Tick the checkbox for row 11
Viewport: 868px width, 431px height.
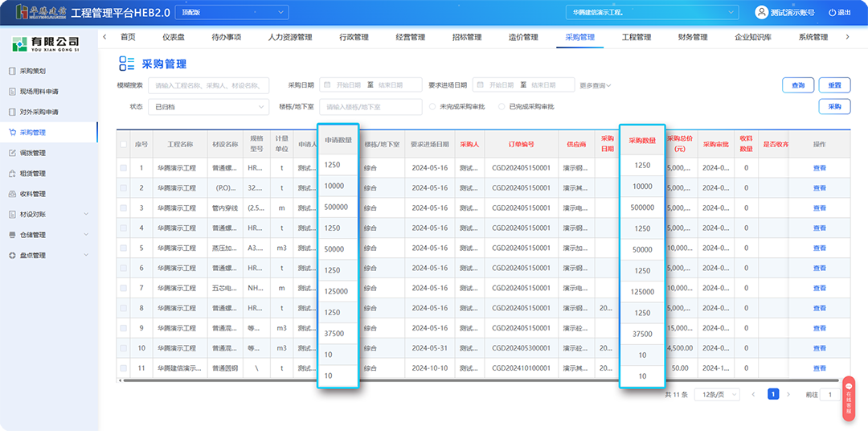[123, 367]
